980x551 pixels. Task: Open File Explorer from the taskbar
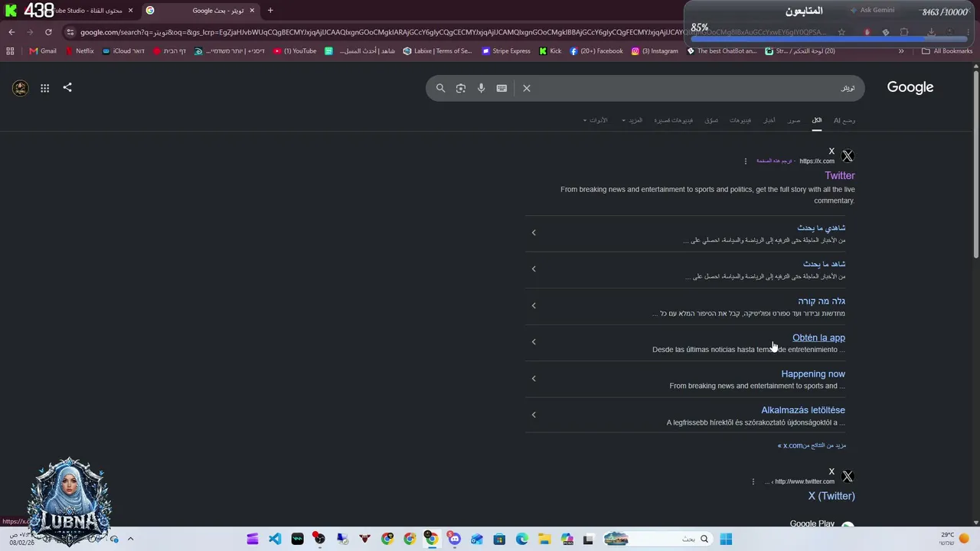point(544,539)
